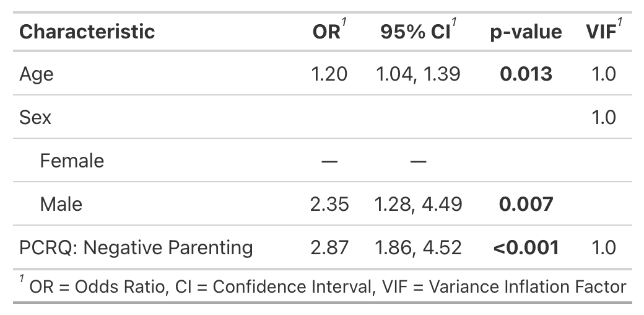Image resolution: width=644 pixels, height=315 pixels.
Task: Select the OR column header
Action: click(326, 32)
